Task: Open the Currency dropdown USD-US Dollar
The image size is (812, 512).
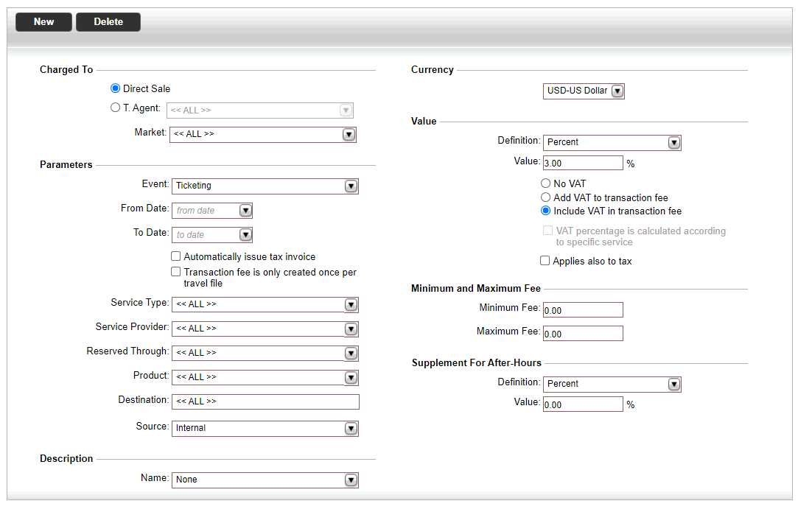Action: [x=584, y=91]
